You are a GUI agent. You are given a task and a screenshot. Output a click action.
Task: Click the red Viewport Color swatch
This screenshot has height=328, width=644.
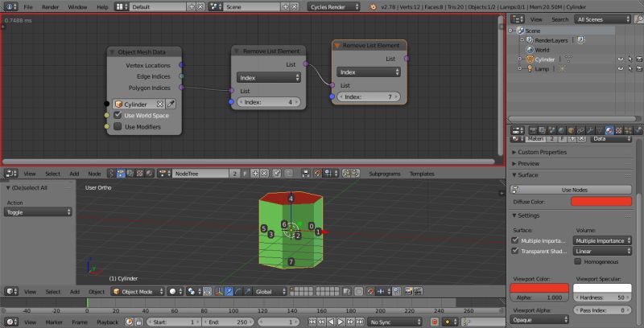tap(539, 288)
